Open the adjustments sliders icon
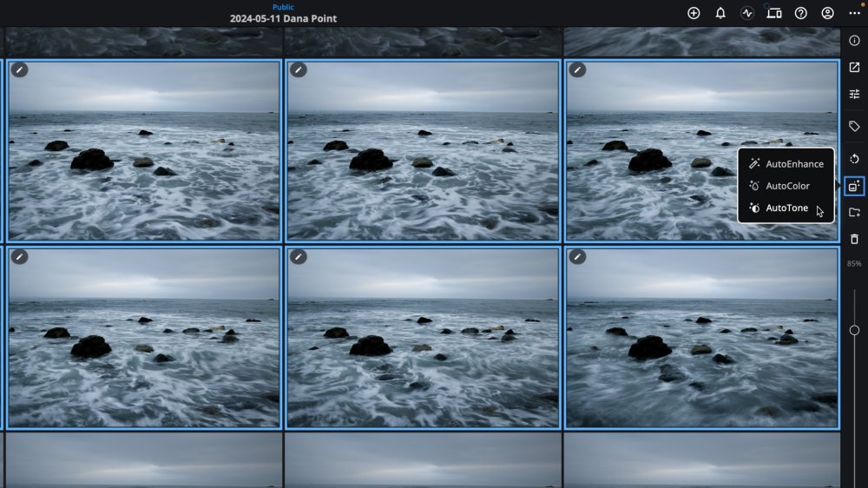868x488 pixels. [x=854, y=94]
